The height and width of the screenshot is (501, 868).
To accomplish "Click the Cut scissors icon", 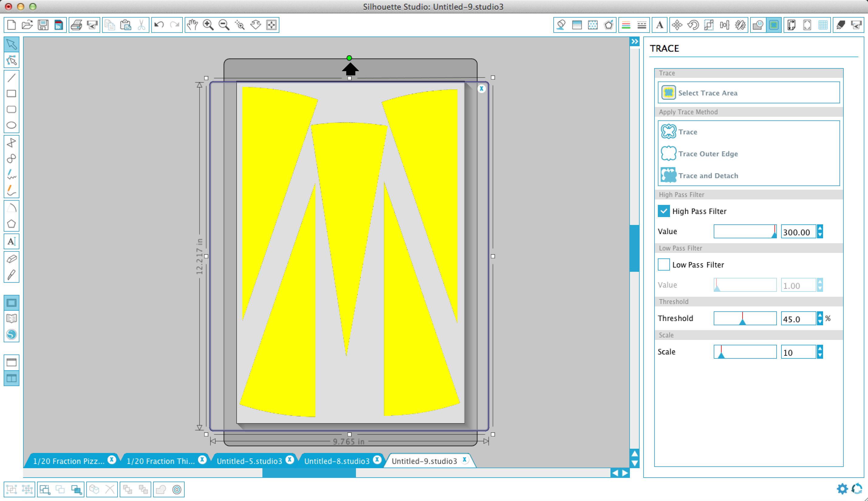I will (141, 25).
